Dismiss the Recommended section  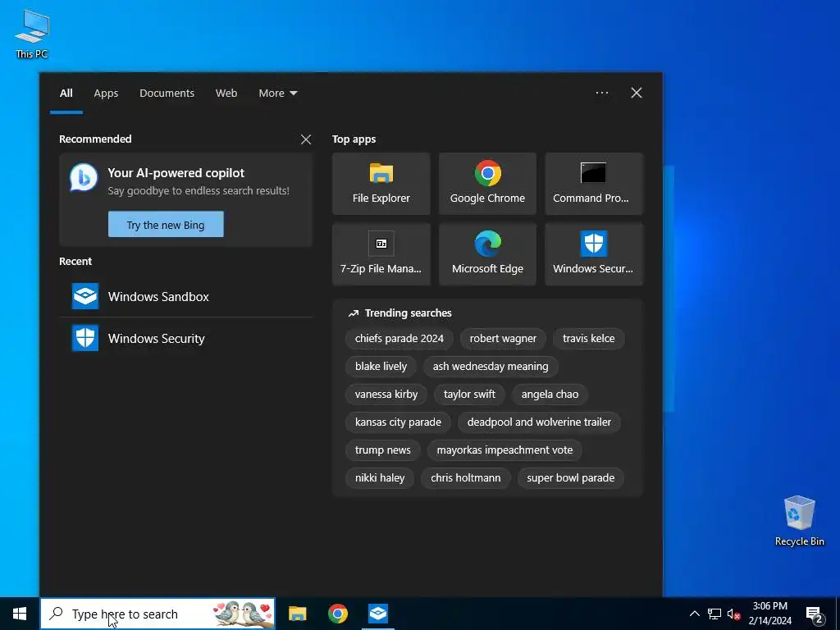pos(306,139)
